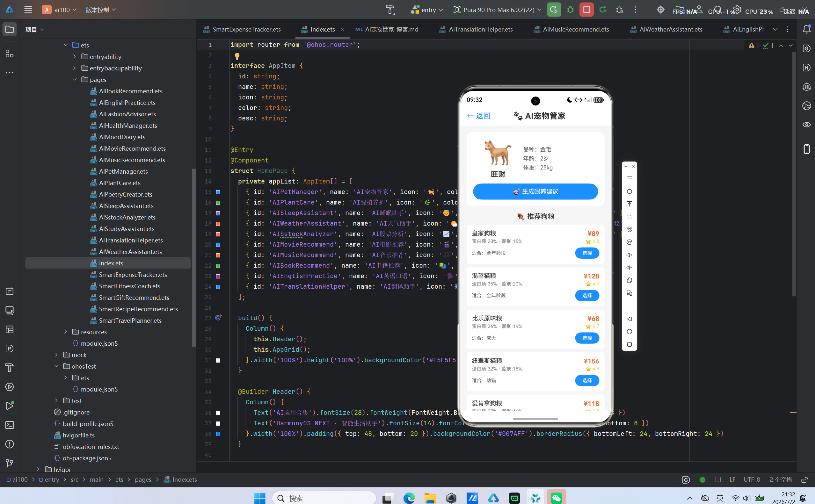Screen dimensions: 815x504
Task: Open Git version control tool icon
Action: [x=9, y=463]
